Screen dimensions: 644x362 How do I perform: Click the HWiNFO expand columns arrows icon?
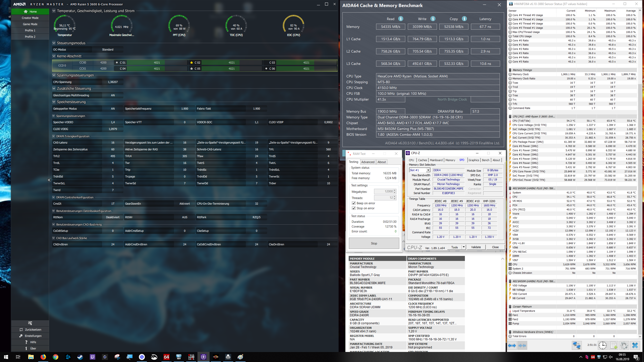point(512,345)
